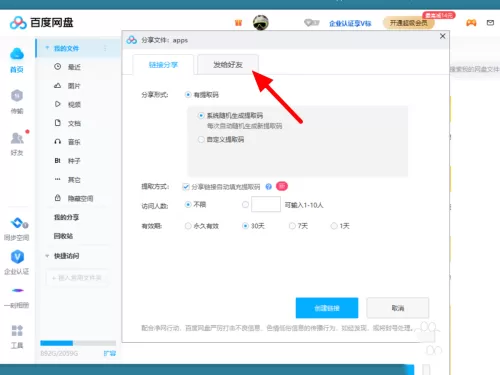Open the user avatar picture

point(260,23)
